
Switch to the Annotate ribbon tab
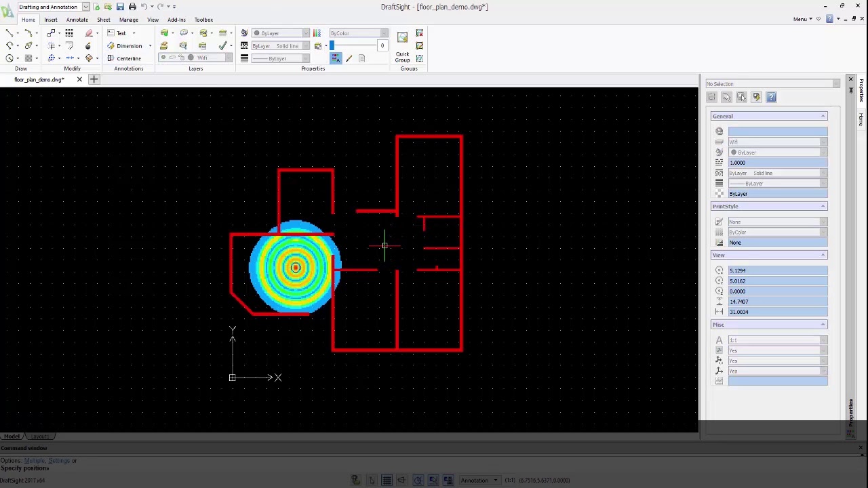point(77,20)
